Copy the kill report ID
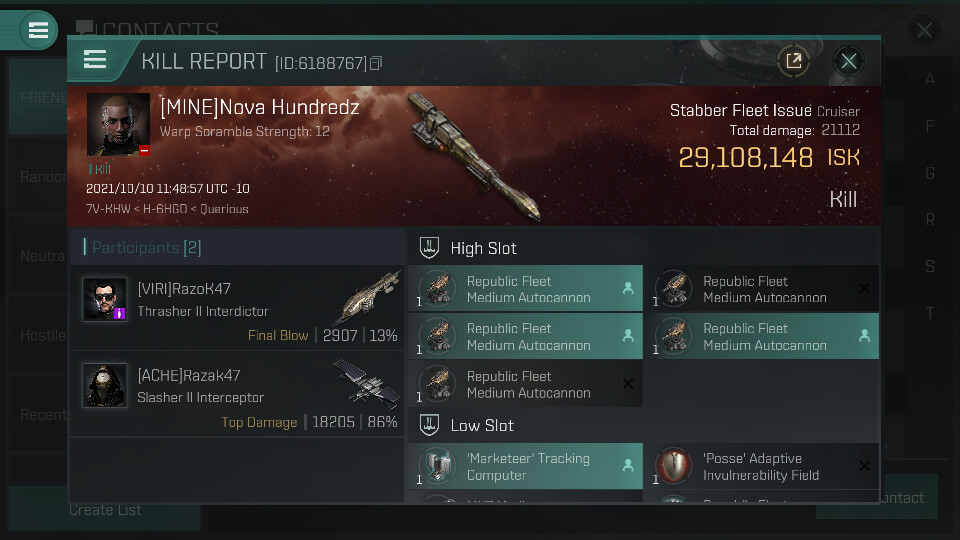This screenshot has width=960, height=540. (x=376, y=63)
